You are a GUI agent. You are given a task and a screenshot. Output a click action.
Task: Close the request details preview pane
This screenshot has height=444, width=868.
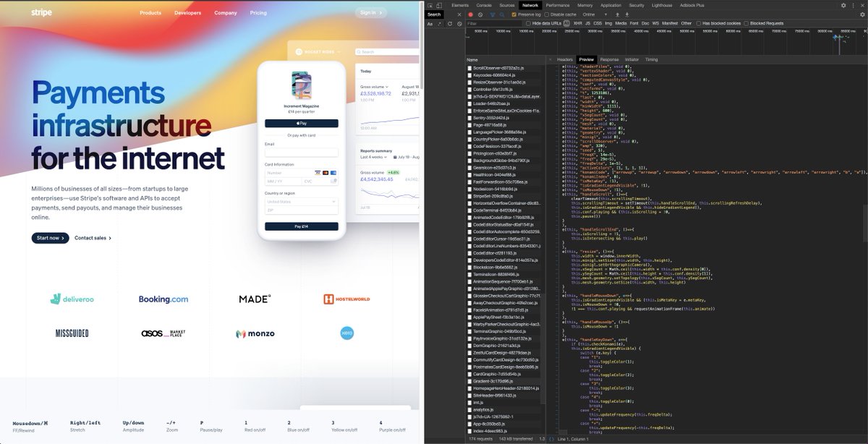click(550, 59)
